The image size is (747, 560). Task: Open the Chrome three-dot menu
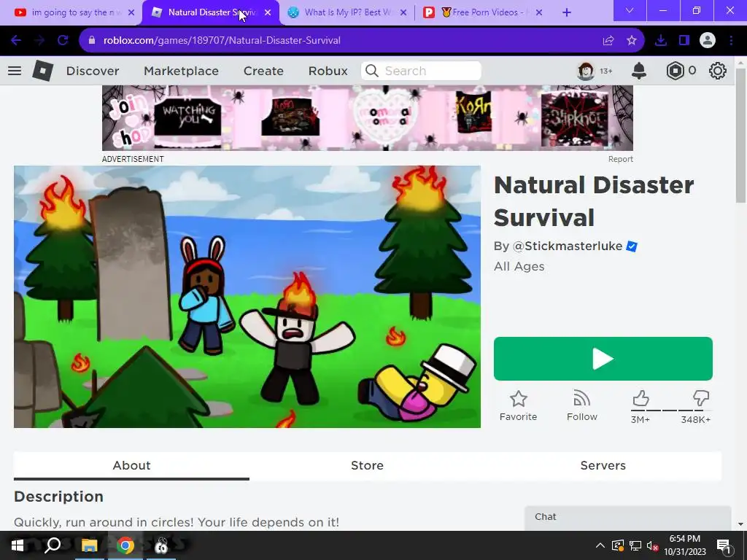pos(731,41)
